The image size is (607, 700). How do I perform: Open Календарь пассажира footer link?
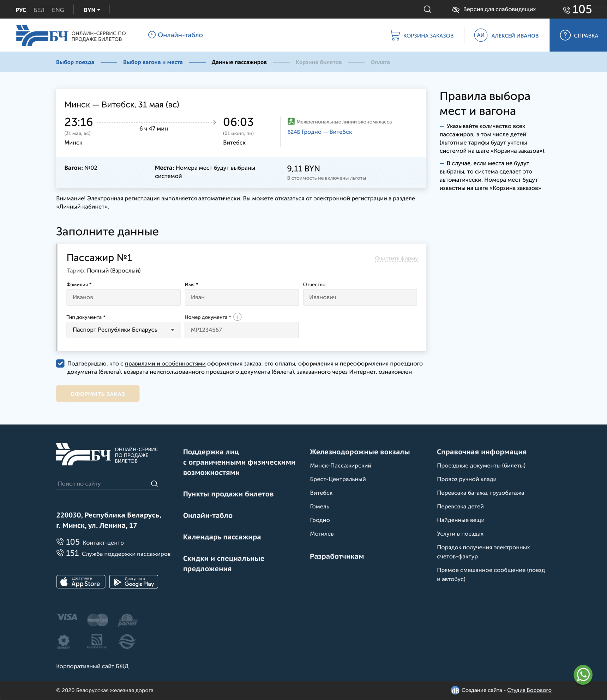pos(222,537)
